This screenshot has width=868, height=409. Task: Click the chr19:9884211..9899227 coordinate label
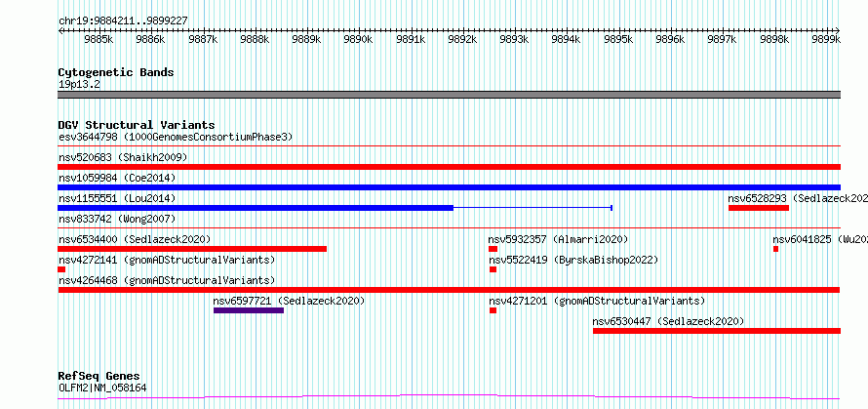click(x=123, y=21)
